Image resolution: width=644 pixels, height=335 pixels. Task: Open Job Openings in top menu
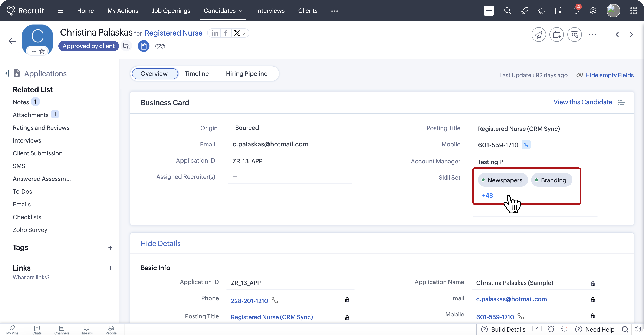pyautogui.click(x=171, y=11)
